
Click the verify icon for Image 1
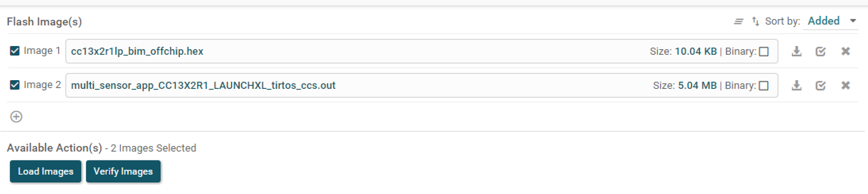(x=820, y=51)
